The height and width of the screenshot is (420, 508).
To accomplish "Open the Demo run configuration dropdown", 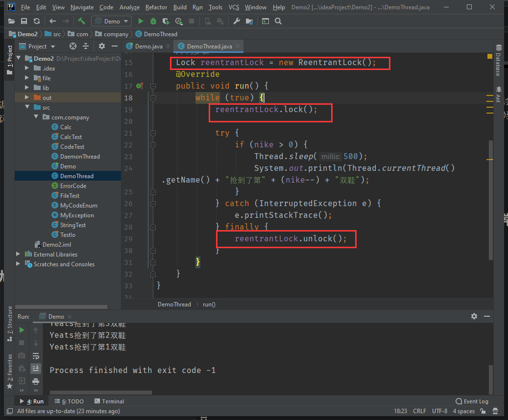I will coord(112,22).
